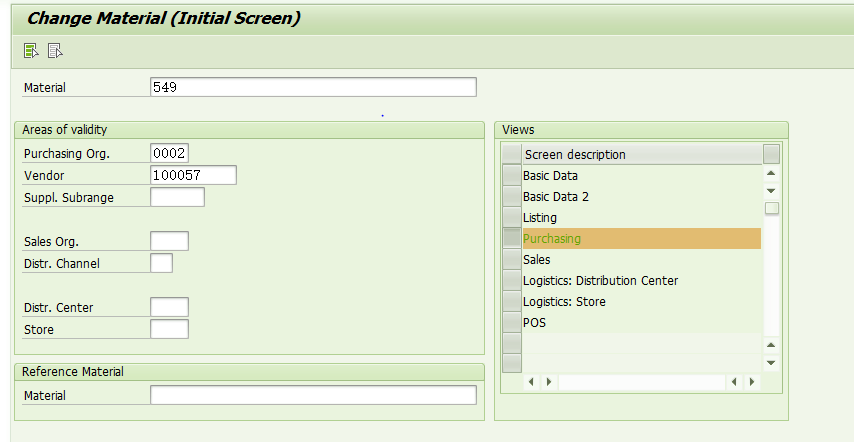Click the leftmost horizontal scroll-left arrow in Views
This screenshot has height=442, width=854.
pyautogui.click(x=532, y=382)
